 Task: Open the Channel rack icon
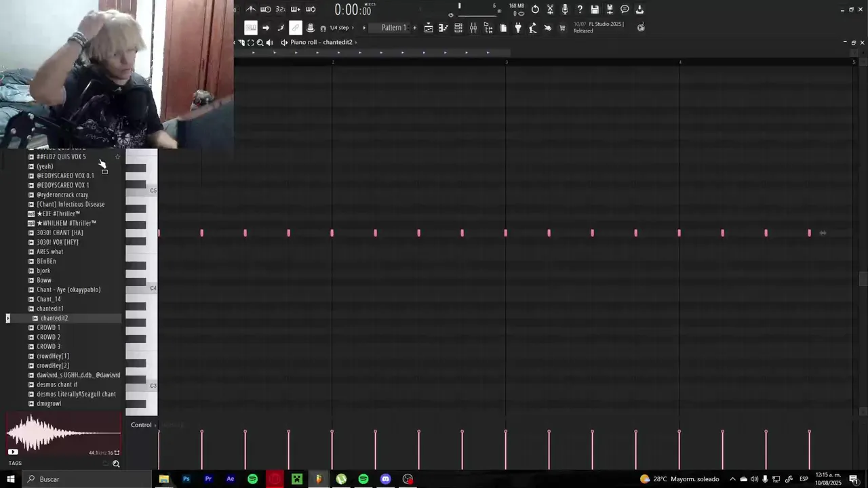(458, 28)
